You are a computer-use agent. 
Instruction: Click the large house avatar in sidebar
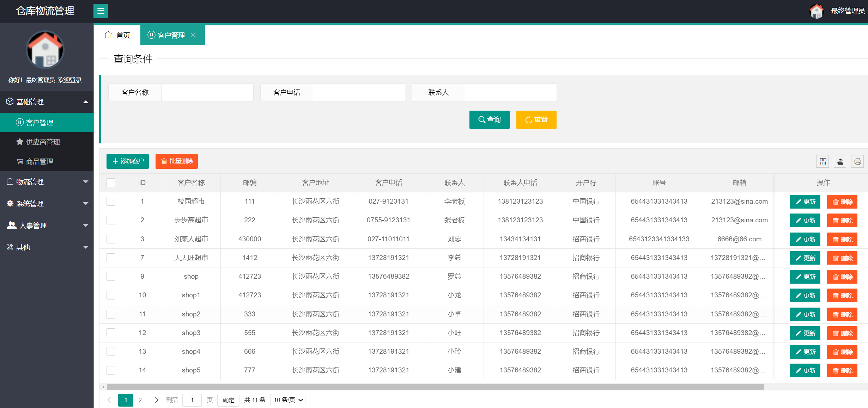(x=45, y=50)
